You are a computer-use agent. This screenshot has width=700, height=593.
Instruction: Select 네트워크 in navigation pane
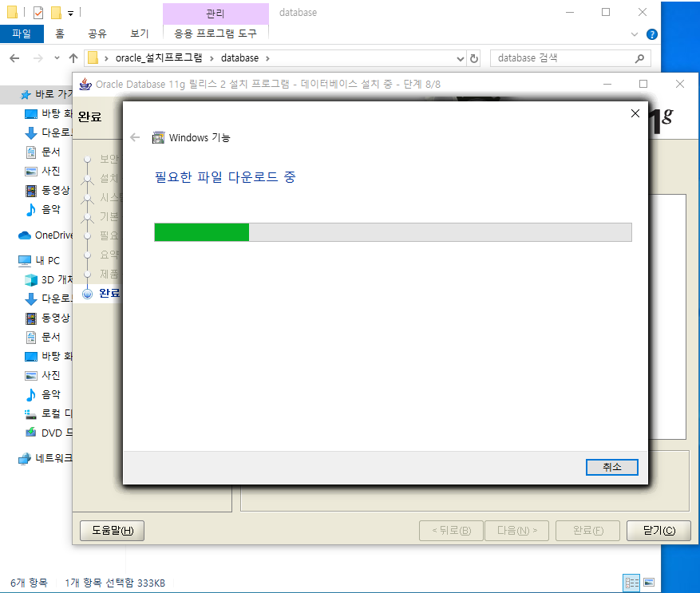[45, 458]
